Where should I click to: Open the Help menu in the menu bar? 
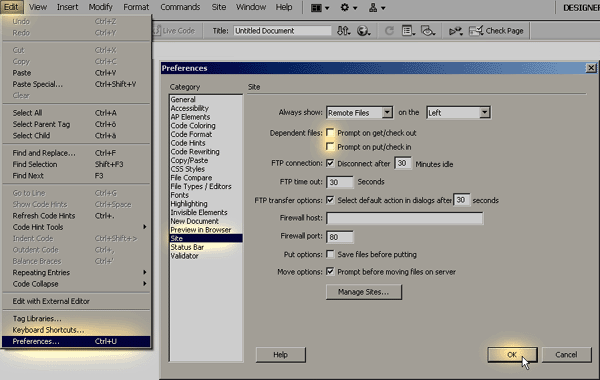tap(284, 7)
